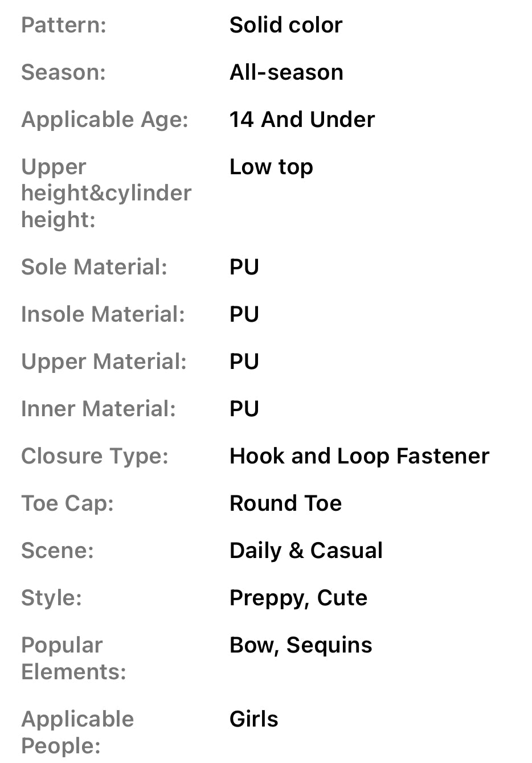The image size is (532, 763).
Task: Click the "Solid color" pattern value
Action: [x=285, y=25]
